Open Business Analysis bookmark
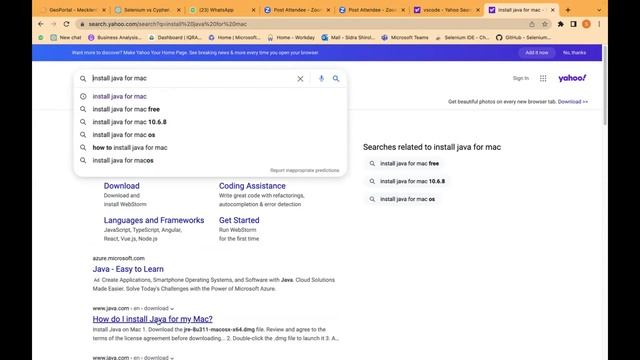This screenshot has height=360, width=640. pyautogui.click(x=115, y=37)
